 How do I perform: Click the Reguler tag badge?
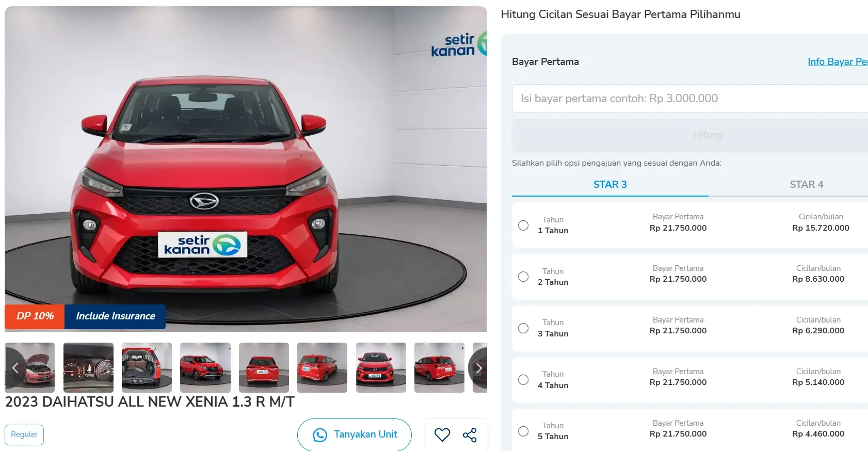point(24,434)
